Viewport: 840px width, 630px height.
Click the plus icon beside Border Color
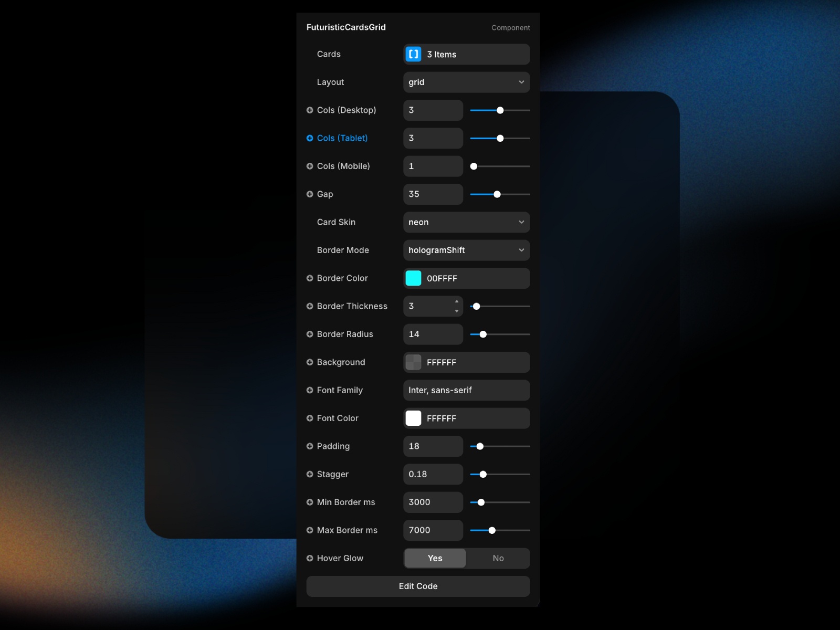click(x=310, y=278)
